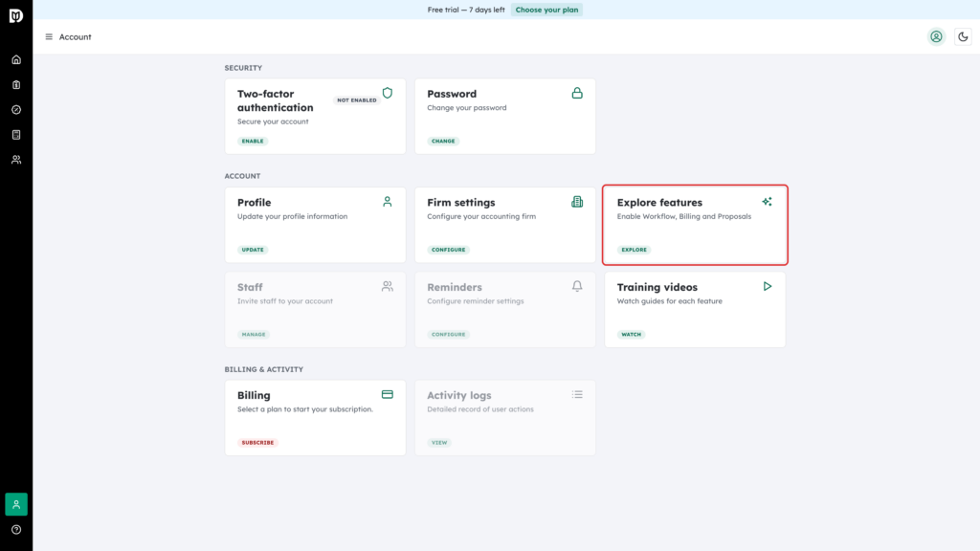Choose your plan from the free trial banner

point(546,10)
